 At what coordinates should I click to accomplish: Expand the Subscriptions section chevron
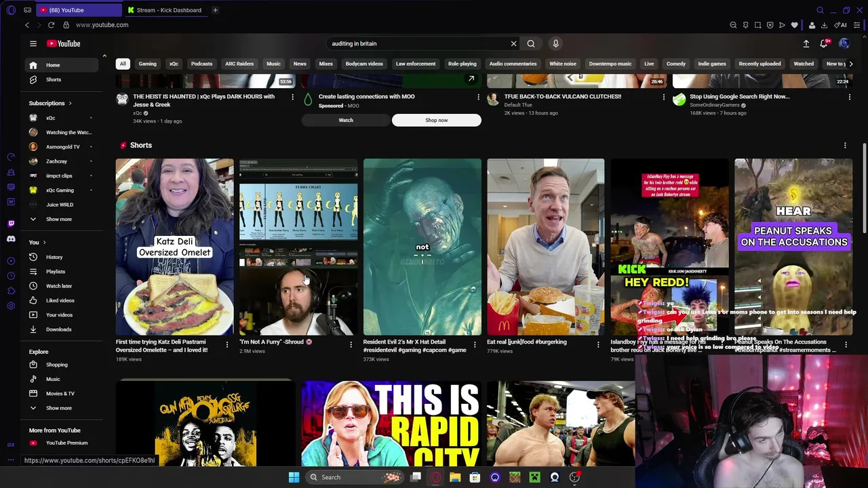tap(70, 103)
